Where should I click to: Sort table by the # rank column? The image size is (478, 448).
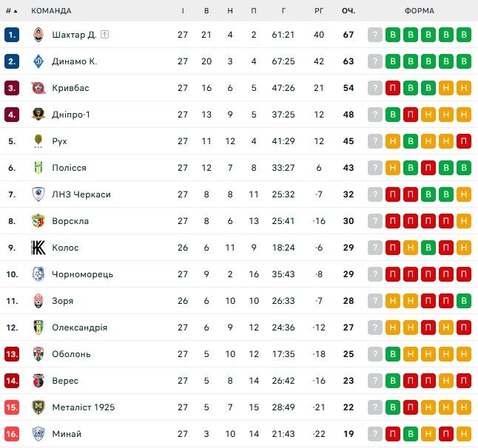(x=11, y=11)
